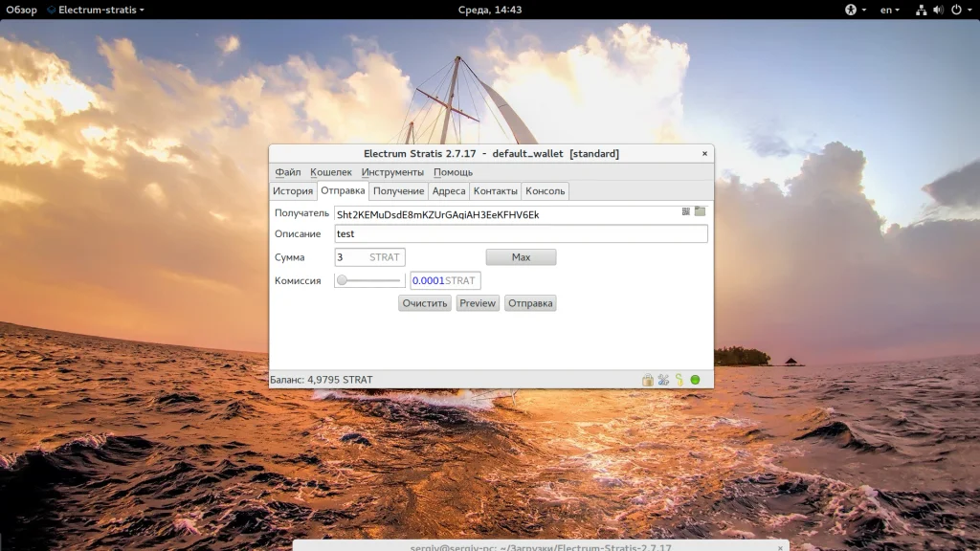The height and width of the screenshot is (551, 980).
Task: Click the Описание input field containing 'test'
Action: (x=521, y=234)
